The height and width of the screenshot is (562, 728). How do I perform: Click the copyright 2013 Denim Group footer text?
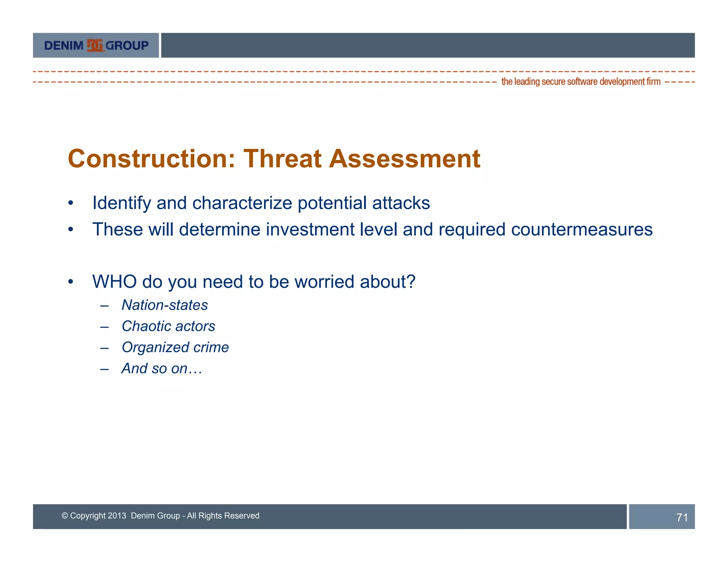[160, 516]
